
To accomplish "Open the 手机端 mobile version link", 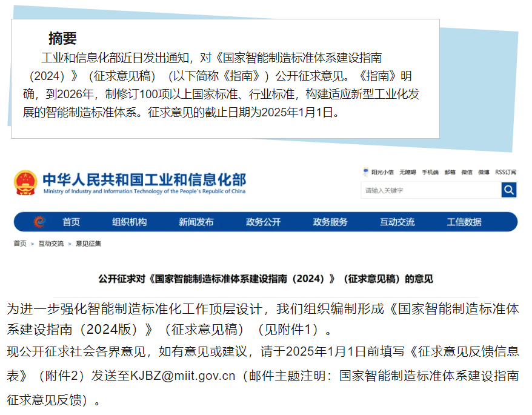I will coord(430,173).
